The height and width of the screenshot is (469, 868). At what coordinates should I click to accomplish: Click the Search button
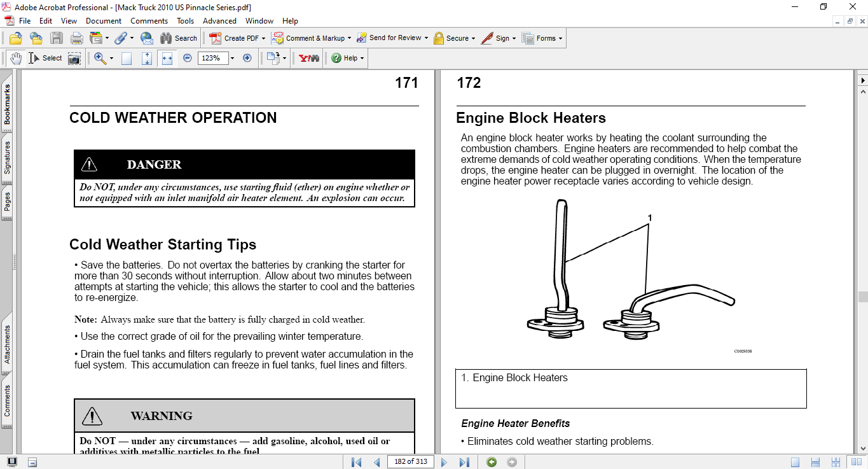point(179,38)
